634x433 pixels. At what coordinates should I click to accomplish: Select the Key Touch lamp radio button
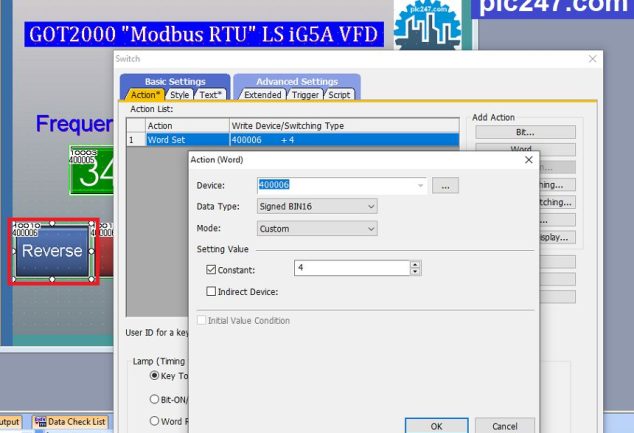(x=154, y=376)
